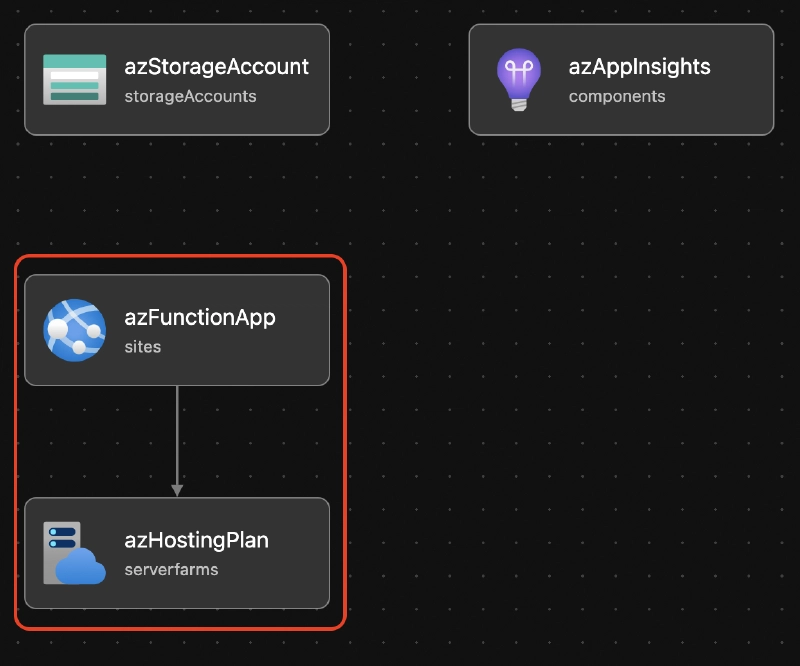Click the teal table graphic inside azStorageAccount

(75, 79)
